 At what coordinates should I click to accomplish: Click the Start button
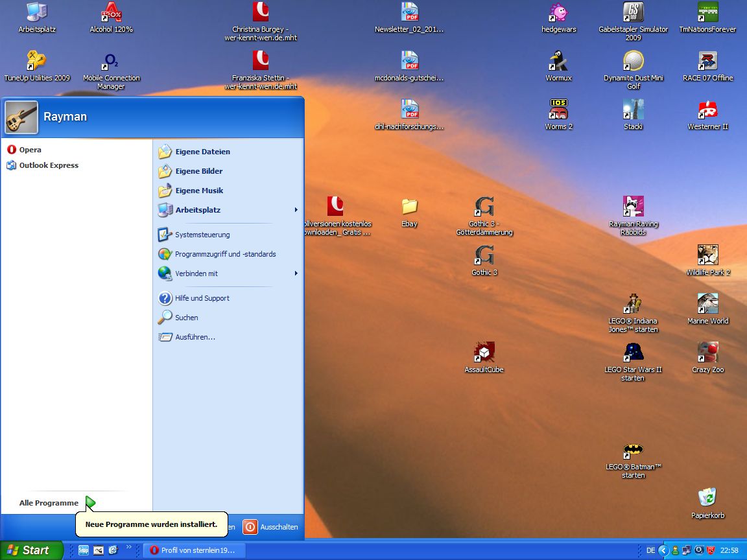(x=31, y=550)
